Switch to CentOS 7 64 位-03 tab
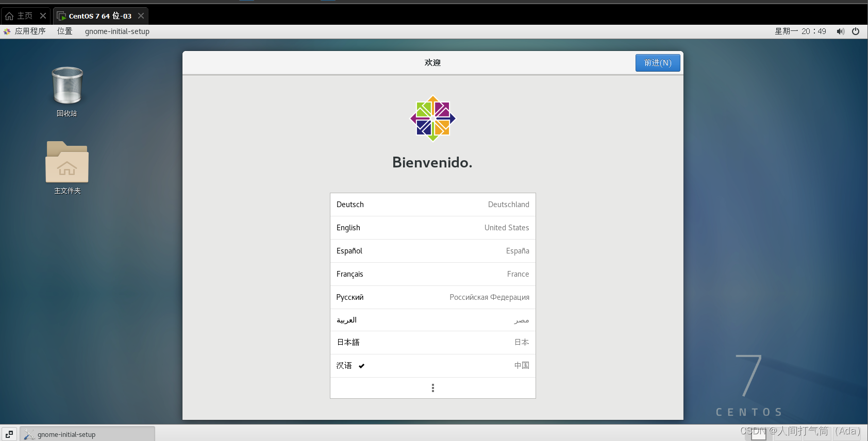This screenshot has height=441, width=868. 100,16
